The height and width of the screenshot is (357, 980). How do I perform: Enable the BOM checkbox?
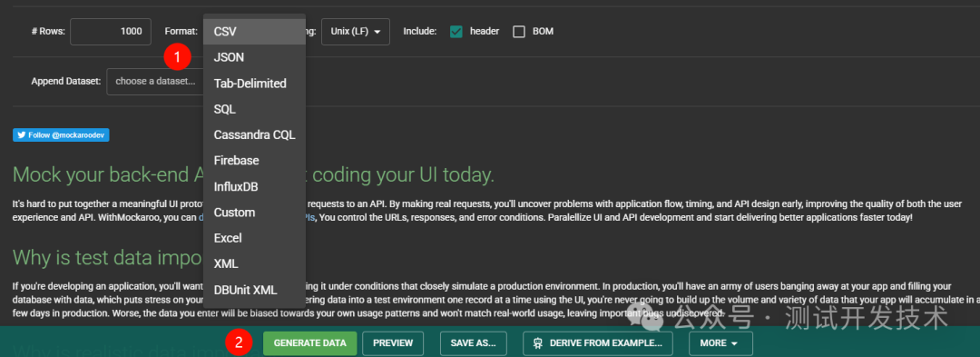click(x=519, y=32)
